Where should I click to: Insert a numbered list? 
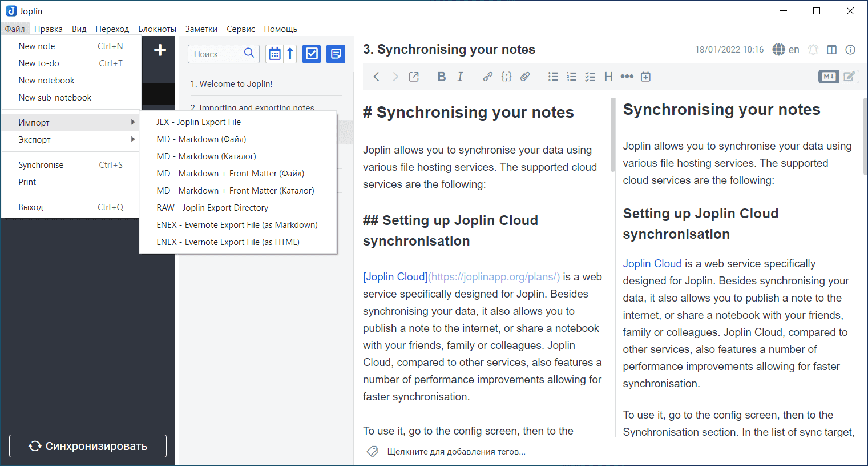(x=571, y=77)
